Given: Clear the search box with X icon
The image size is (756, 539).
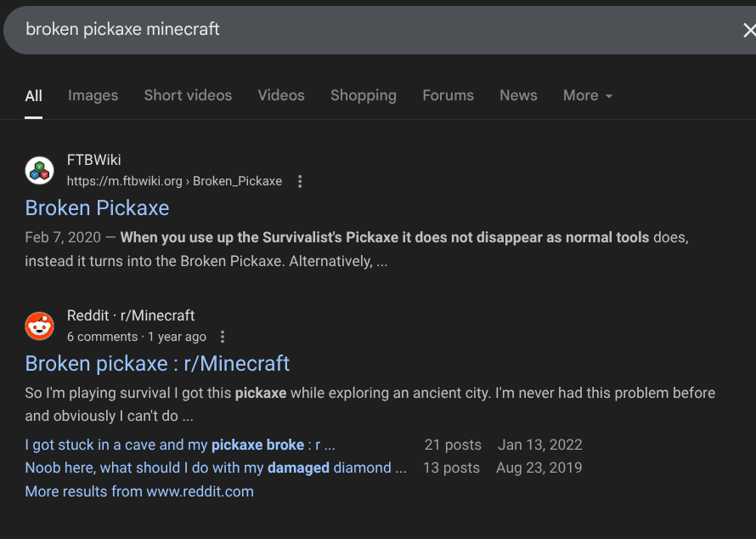Looking at the screenshot, I should (x=748, y=31).
